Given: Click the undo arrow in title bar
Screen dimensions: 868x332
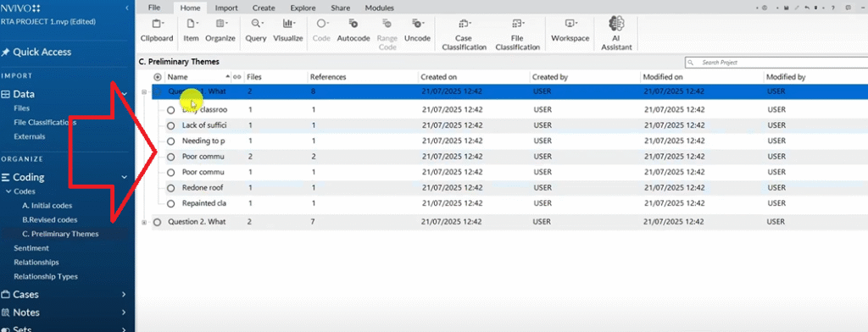Looking at the screenshot, I should coord(808,8).
